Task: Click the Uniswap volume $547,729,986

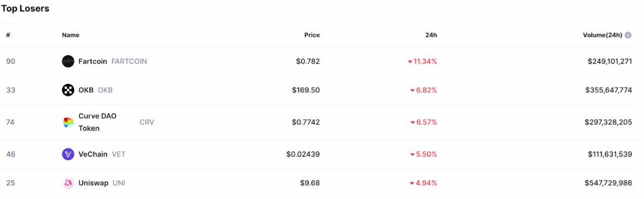Action: click(x=609, y=183)
